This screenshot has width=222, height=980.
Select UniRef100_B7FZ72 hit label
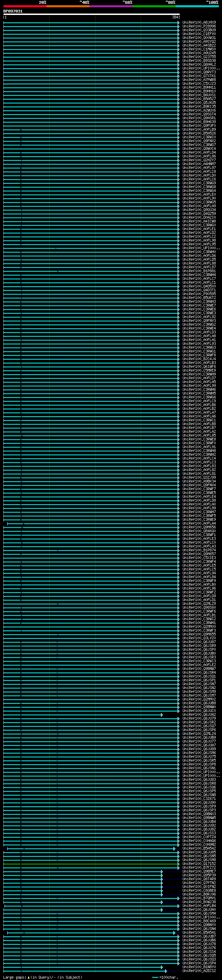199,868
